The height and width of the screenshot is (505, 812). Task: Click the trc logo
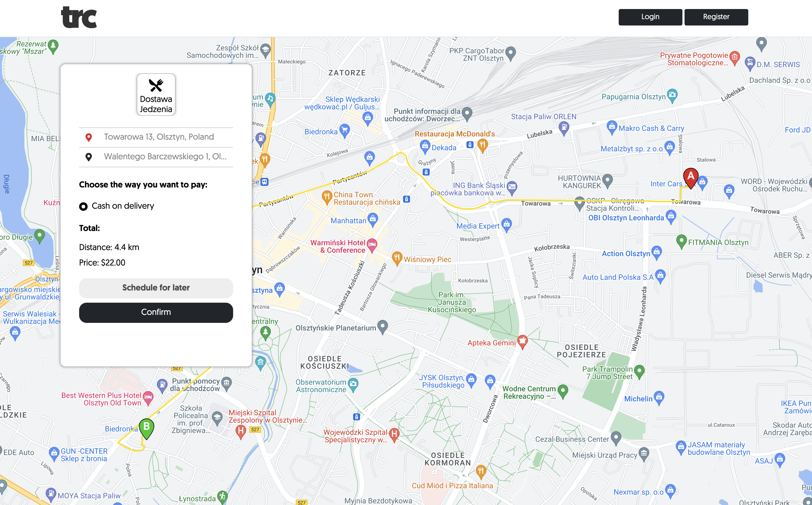pos(79,17)
